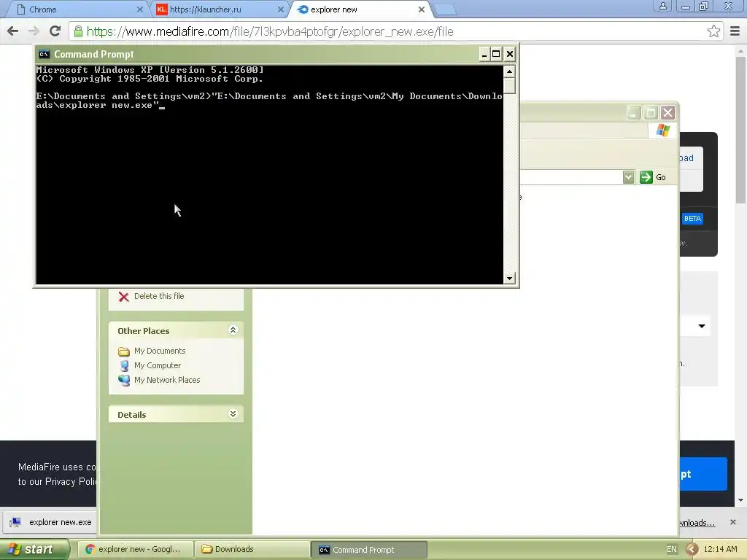The width and height of the screenshot is (747, 560).
Task: Click the Windows flag logo in Downloads window
Action: tap(662, 130)
